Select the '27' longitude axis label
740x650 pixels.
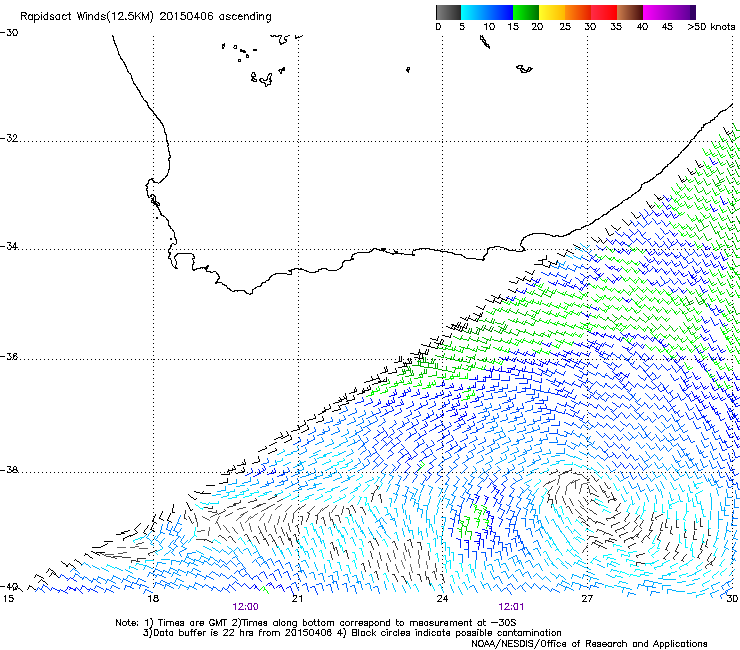(587, 599)
